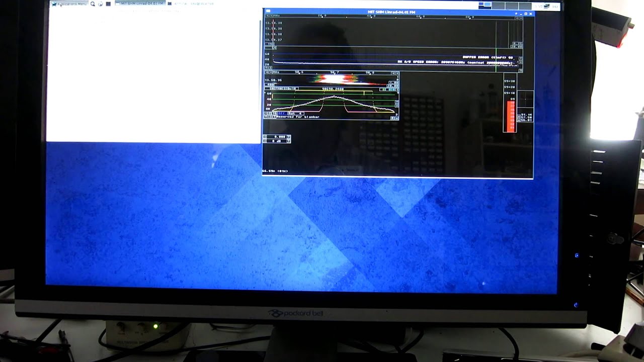Switch to the first workspace in the pager

485,5
